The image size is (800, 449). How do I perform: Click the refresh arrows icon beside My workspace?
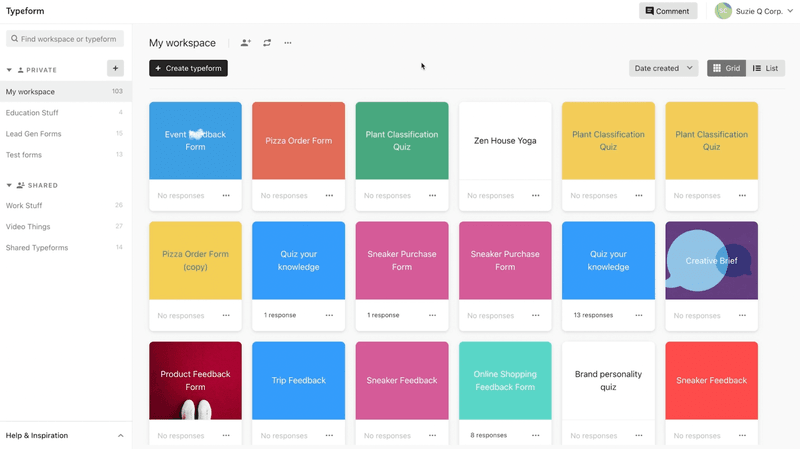[267, 43]
